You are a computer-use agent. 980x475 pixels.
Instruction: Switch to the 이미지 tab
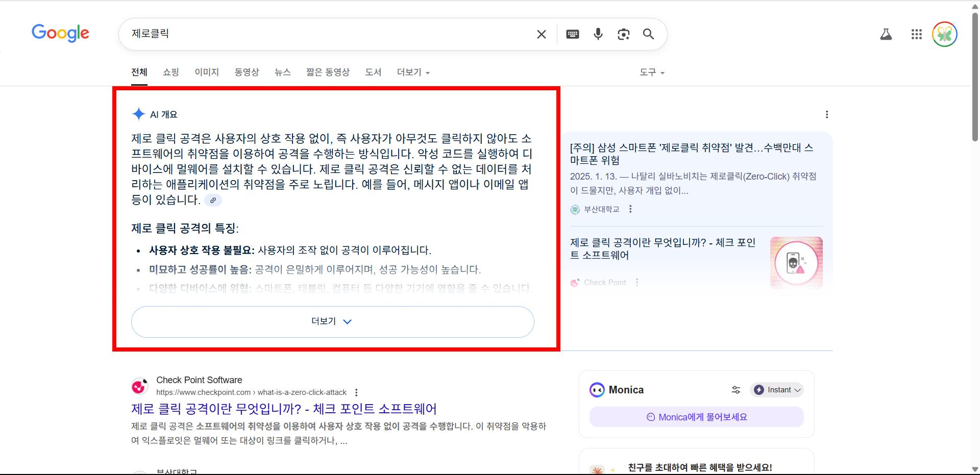[x=207, y=72]
